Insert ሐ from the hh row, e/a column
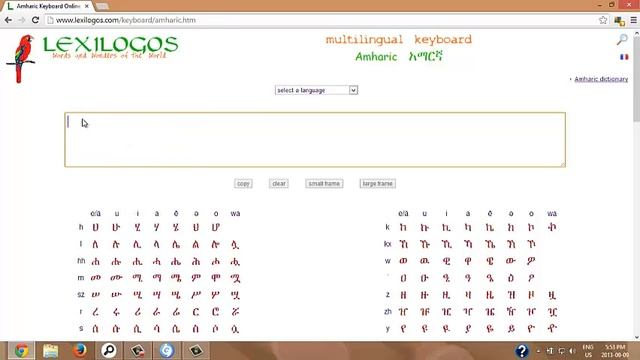 96,261
